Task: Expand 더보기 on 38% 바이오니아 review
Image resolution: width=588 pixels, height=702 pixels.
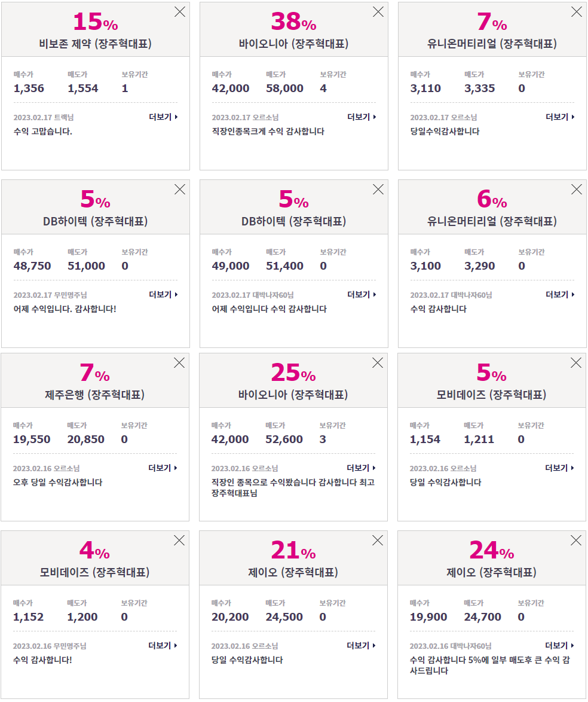Action: tap(362, 117)
